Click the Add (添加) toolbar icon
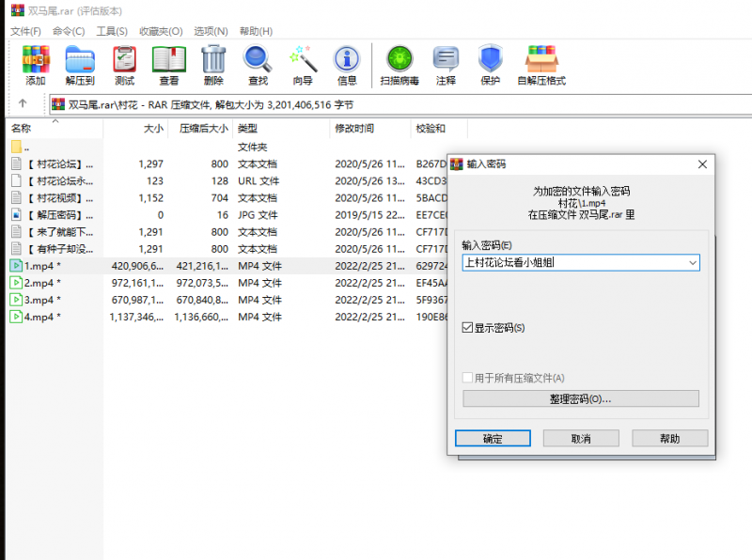 point(36,65)
